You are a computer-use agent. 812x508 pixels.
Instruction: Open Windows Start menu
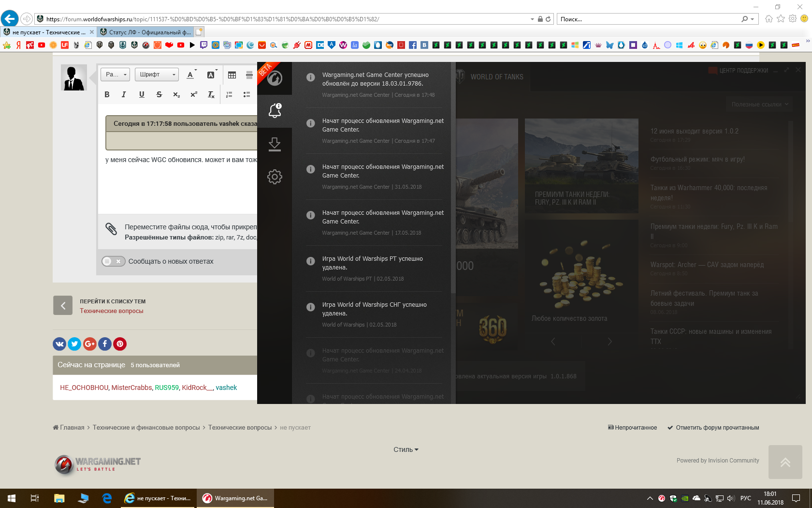pyautogui.click(x=12, y=498)
